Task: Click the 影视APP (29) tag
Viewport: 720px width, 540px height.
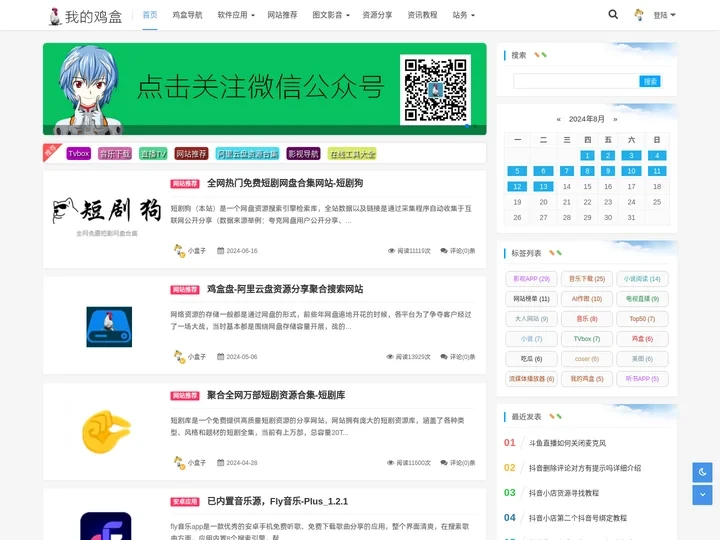Action: (531, 279)
